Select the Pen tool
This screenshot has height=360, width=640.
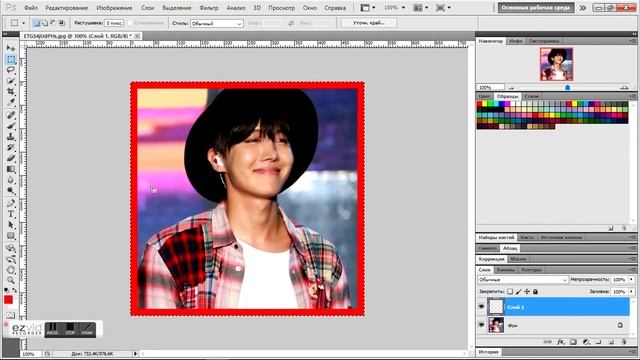tap(11, 203)
